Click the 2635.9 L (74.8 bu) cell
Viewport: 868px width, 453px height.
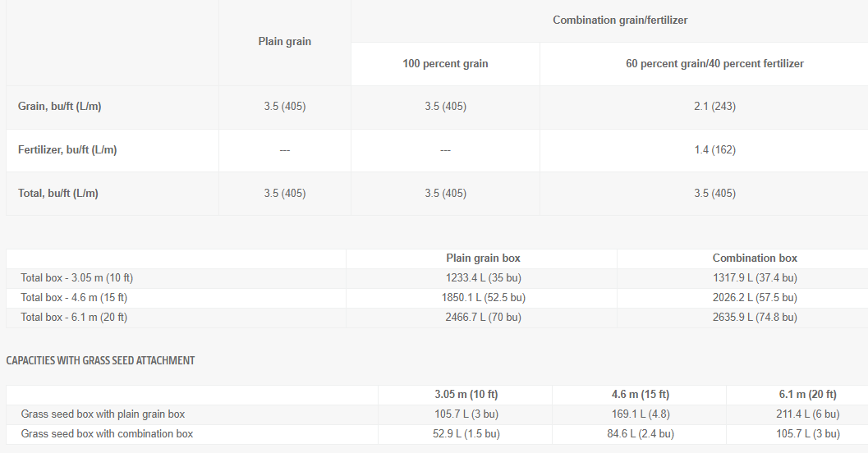tap(755, 318)
